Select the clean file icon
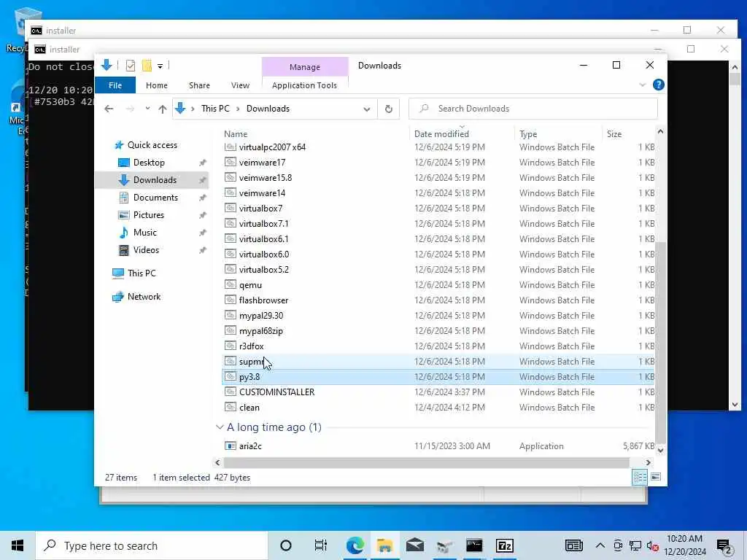This screenshot has height=560, width=747. click(230, 407)
